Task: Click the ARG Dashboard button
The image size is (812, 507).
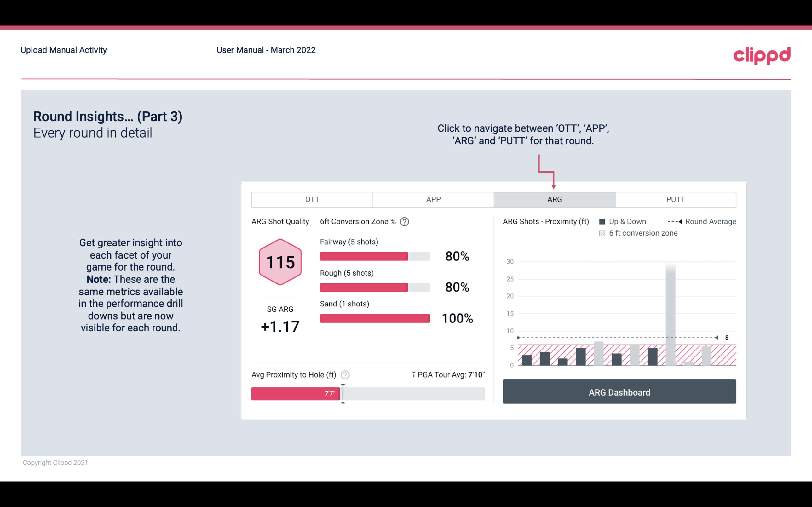Action: click(619, 392)
